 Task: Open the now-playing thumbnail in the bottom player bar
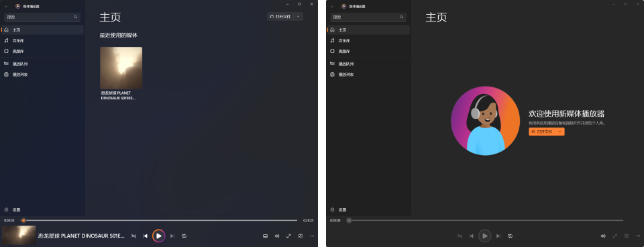pos(19,236)
